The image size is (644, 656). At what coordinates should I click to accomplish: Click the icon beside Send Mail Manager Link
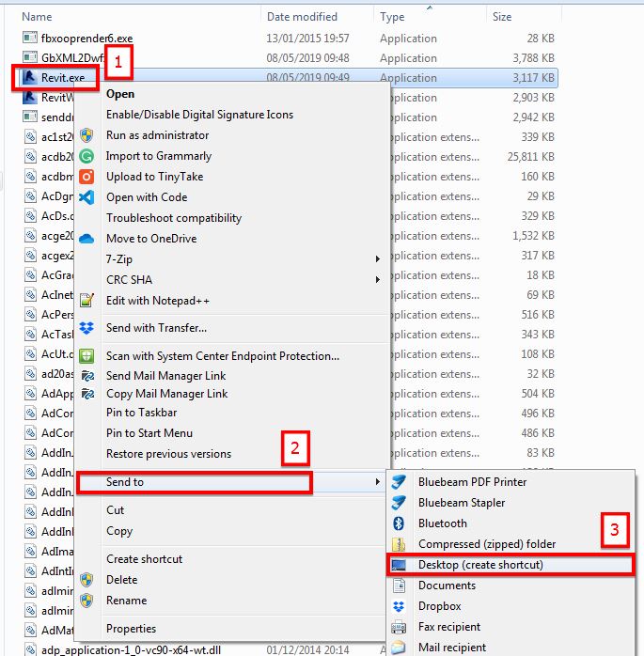tap(87, 376)
